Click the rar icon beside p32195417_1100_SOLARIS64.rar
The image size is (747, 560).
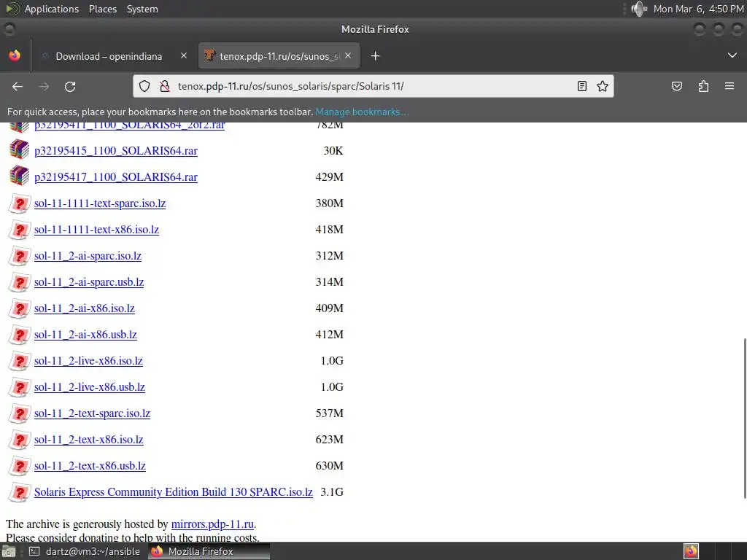pyautogui.click(x=20, y=176)
